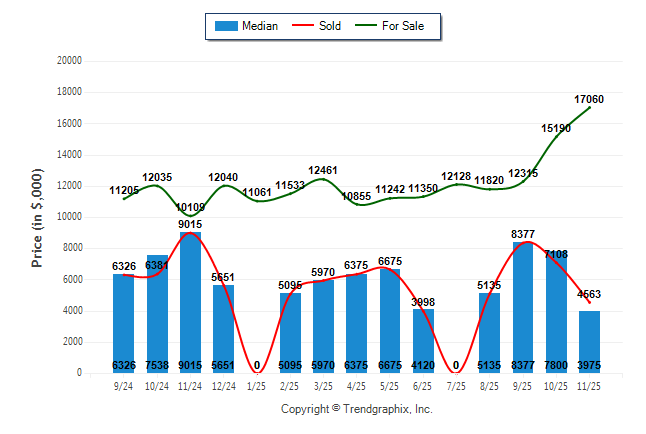
Task: Click the 7/25 x-axis label
Action: pos(456,387)
